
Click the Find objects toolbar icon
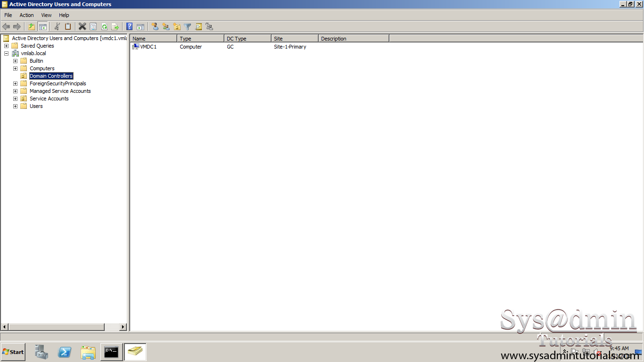click(x=198, y=27)
